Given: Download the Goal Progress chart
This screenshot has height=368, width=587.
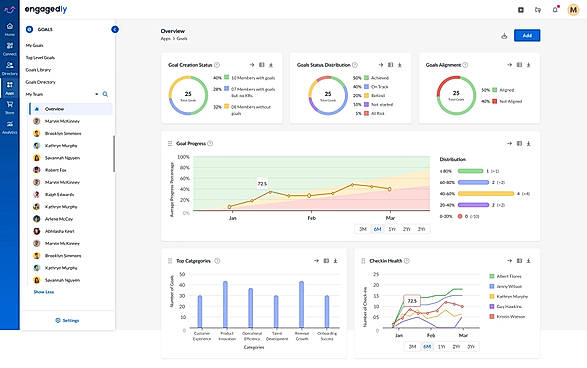Looking at the screenshot, I should (x=529, y=143).
